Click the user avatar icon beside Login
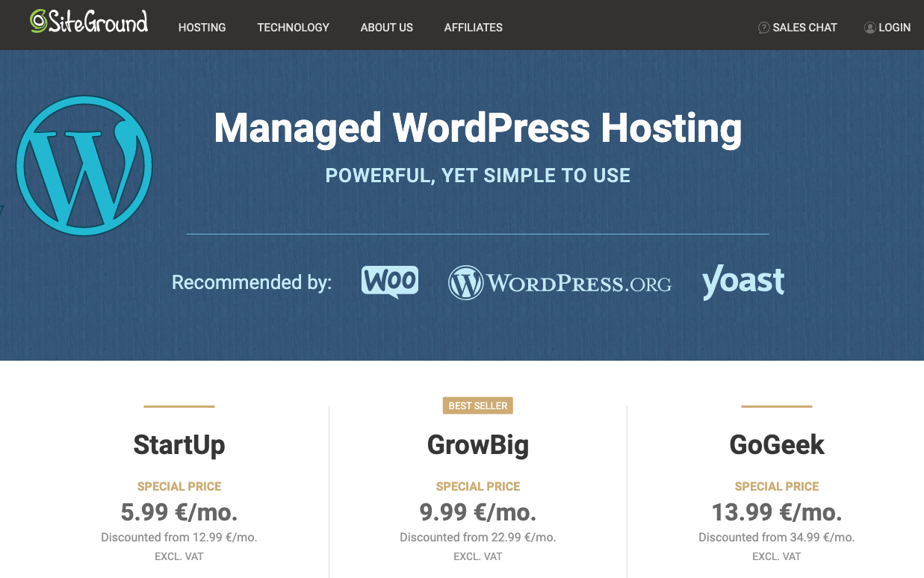The width and height of the screenshot is (924, 578). click(x=869, y=27)
